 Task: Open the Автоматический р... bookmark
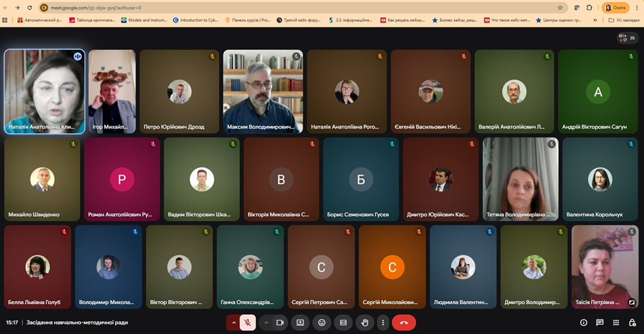(40, 20)
